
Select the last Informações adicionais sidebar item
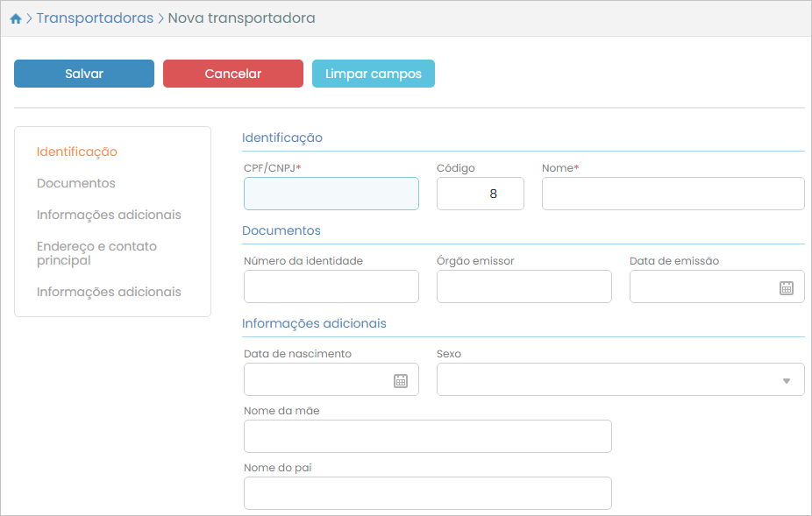[x=109, y=292]
